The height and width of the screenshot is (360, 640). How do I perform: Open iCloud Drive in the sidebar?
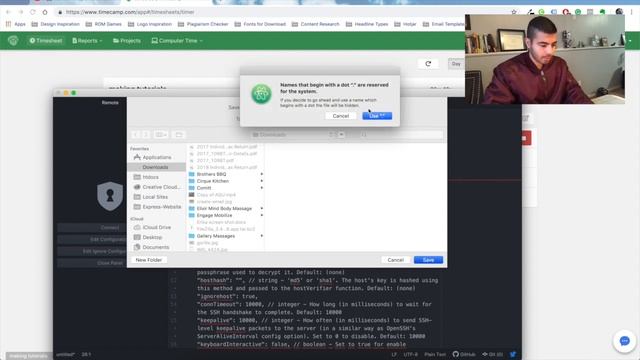point(157,227)
